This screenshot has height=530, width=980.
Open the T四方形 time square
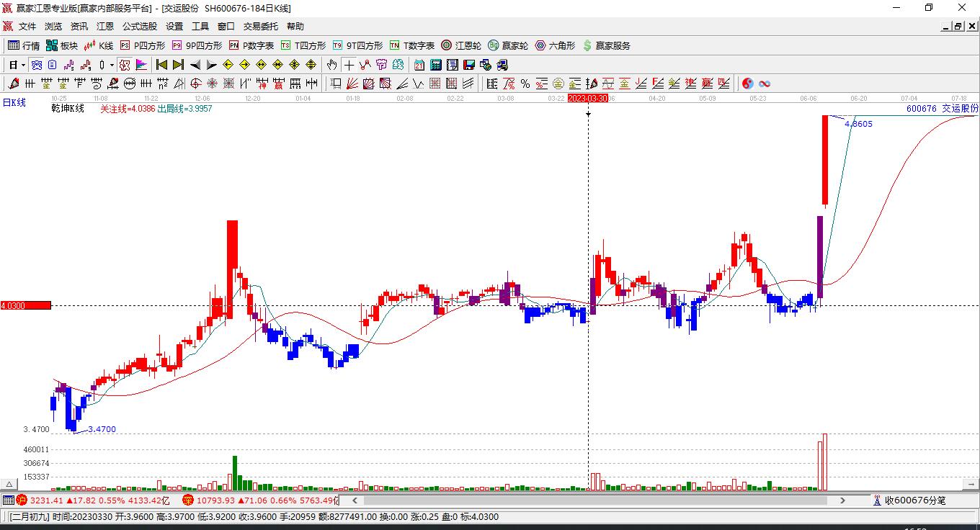(x=303, y=45)
